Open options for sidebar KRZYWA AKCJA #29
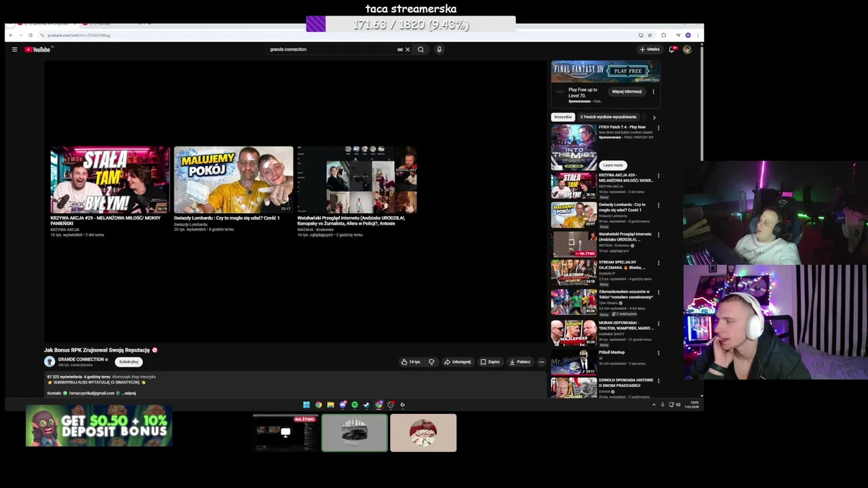Image resolution: width=868 pixels, height=488 pixels. 658,176
